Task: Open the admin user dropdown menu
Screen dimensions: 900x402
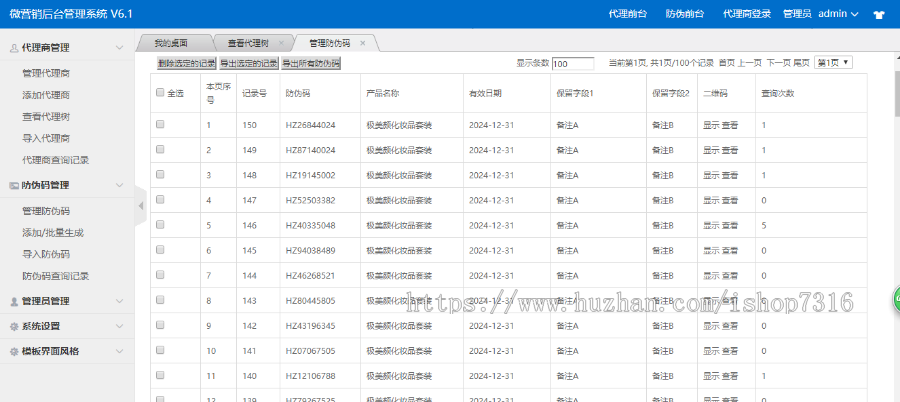Action: pos(838,14)
